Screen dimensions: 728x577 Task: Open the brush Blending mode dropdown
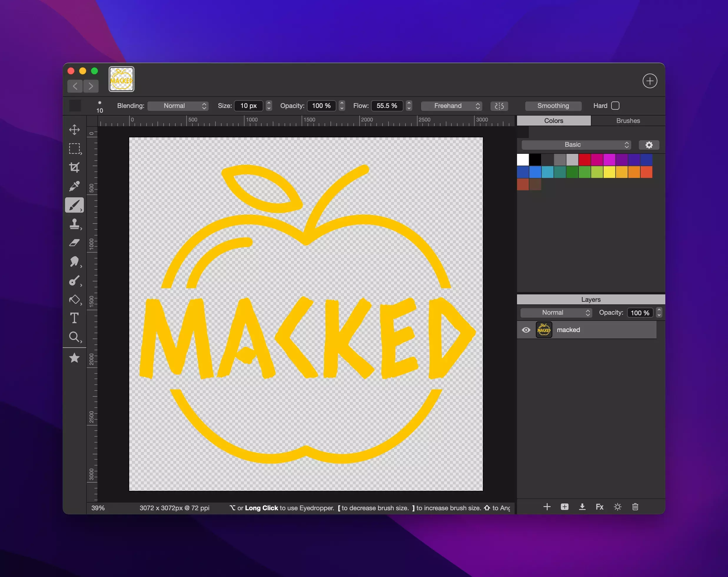[x=178, y=106]
